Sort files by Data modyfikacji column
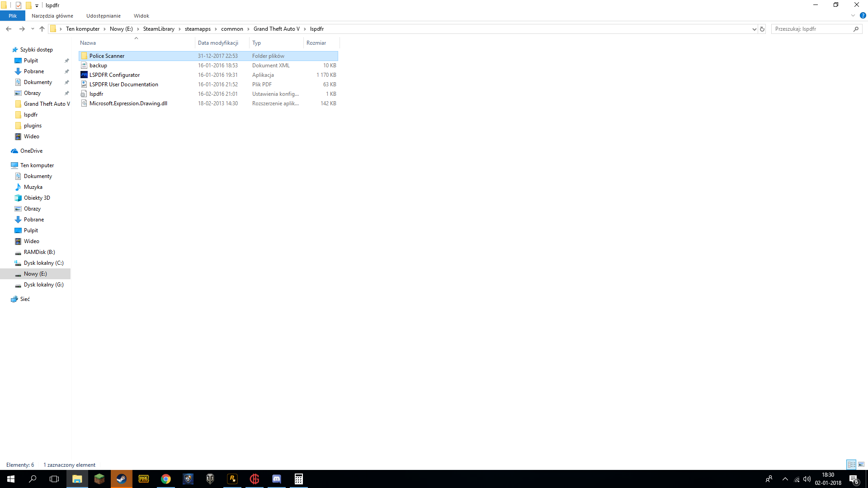This screenshot has width=868, height=488. pyautogui.click(x=218, y=43)
